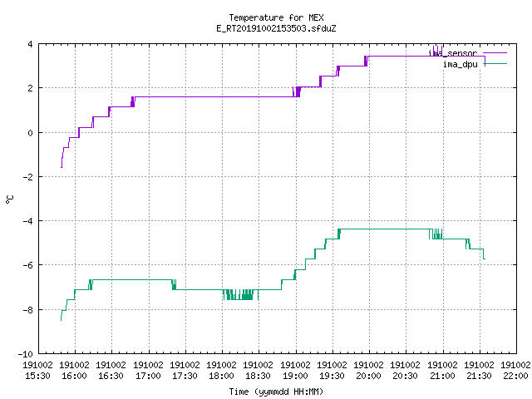Click the x-axis tick label 15:30

click(x=37, y=376)
